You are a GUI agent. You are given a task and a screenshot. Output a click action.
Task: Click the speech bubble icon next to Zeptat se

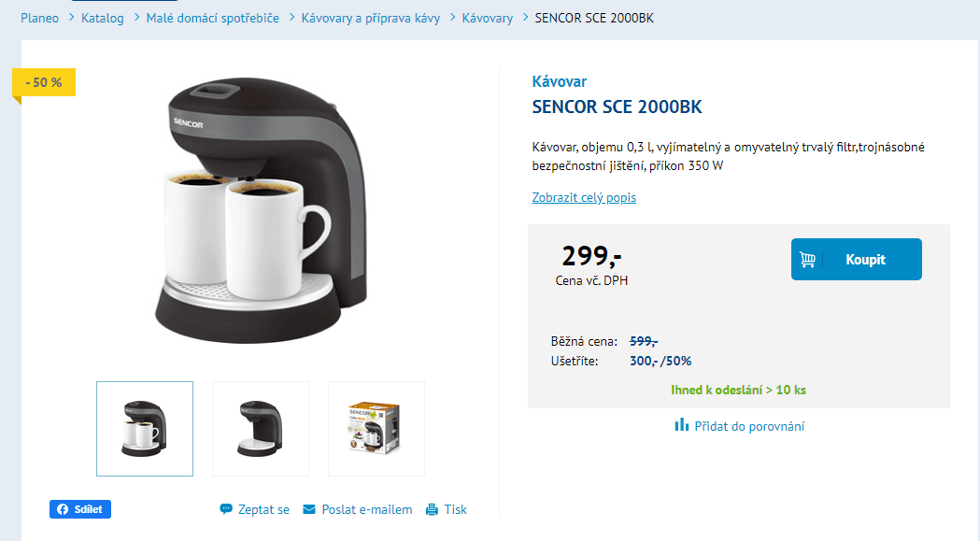[x=226, y=508]
